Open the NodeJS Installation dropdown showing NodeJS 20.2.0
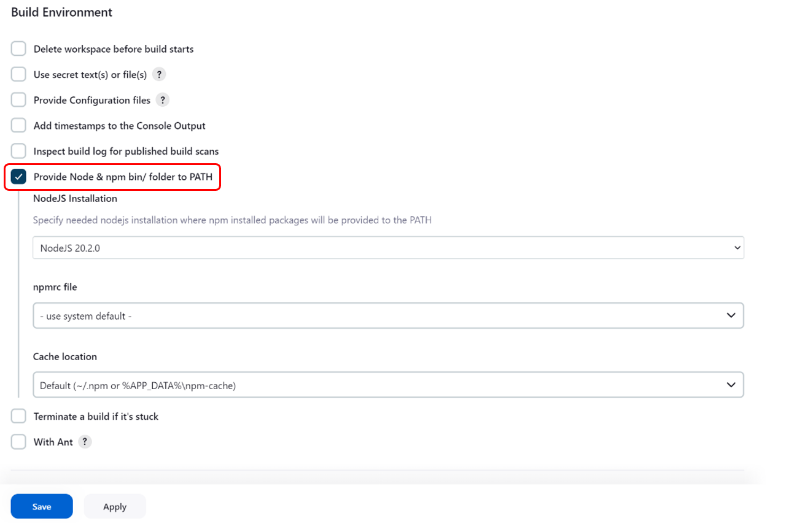 pyautogui.click(x=388, y=248)
